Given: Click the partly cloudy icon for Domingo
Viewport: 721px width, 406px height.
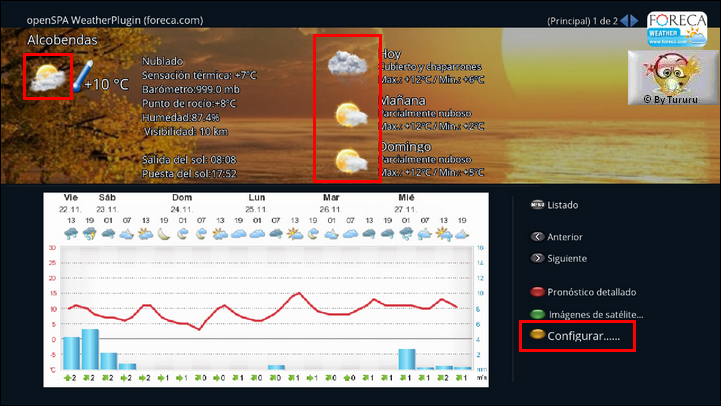Looking at the screenshot, I should 351,161.
